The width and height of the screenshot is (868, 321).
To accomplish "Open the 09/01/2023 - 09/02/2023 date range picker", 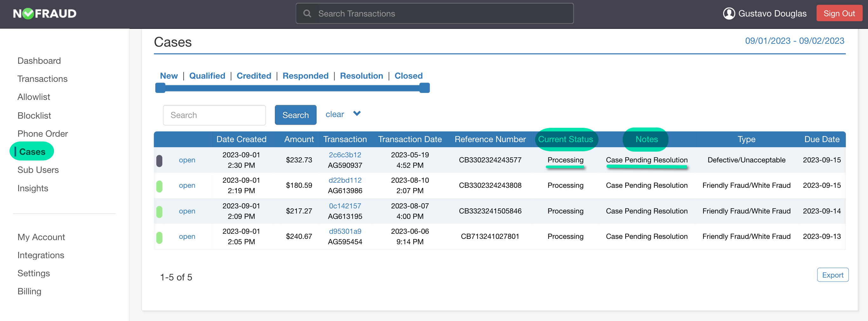I will pyautogui.click(x=795, y=41).
